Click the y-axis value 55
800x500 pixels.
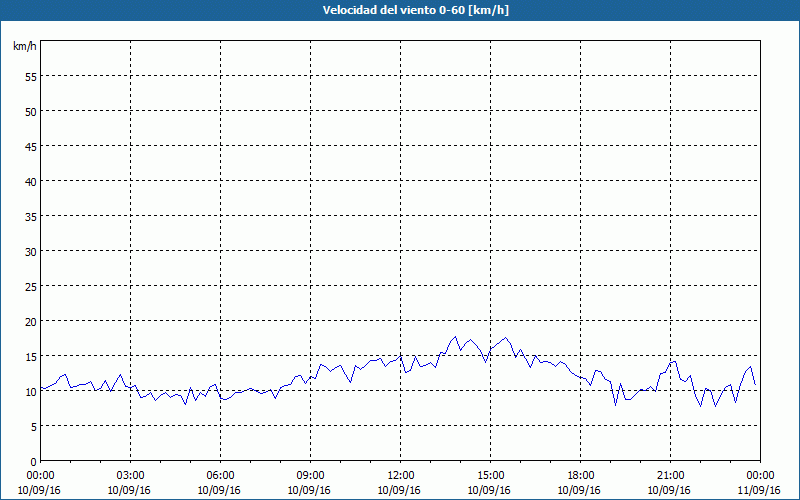(x=31, y=77)
